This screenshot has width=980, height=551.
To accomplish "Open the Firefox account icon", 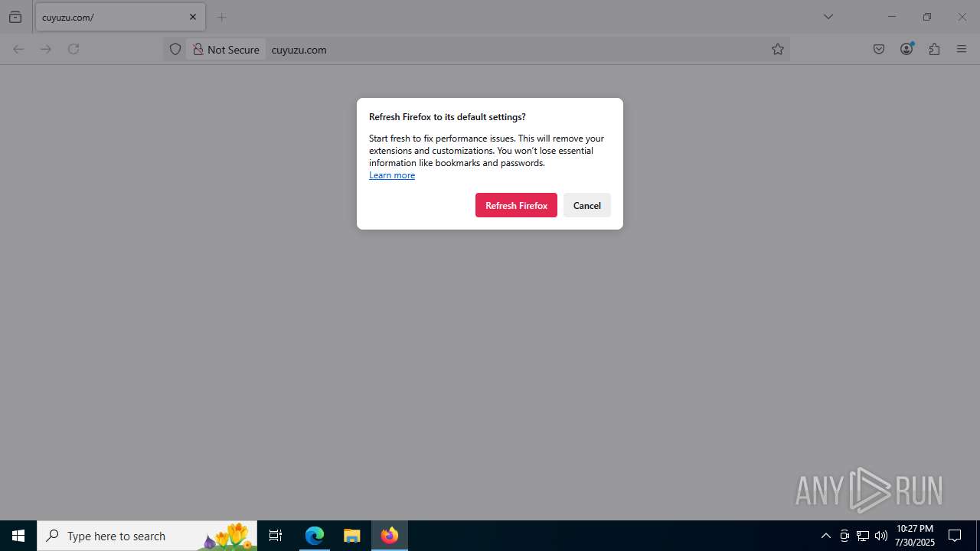I will click(x=906, y=49).
